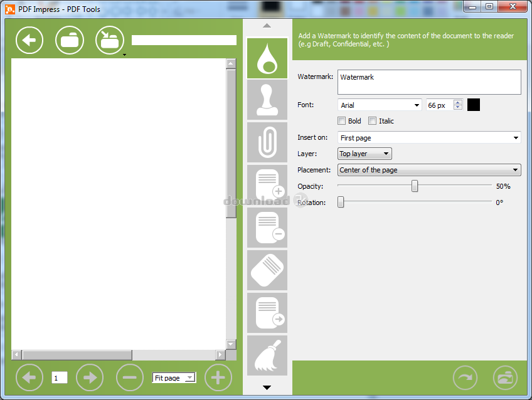Open the Fit page zoom dropdown
The width and height of the screenshot is (532, 400).
pos(174,377)
